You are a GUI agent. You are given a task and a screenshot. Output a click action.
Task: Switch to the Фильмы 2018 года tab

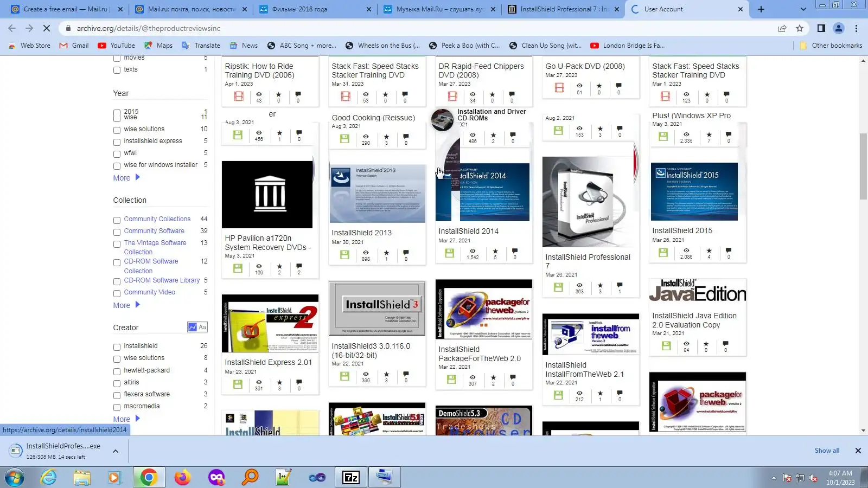(x=315, y=9)
